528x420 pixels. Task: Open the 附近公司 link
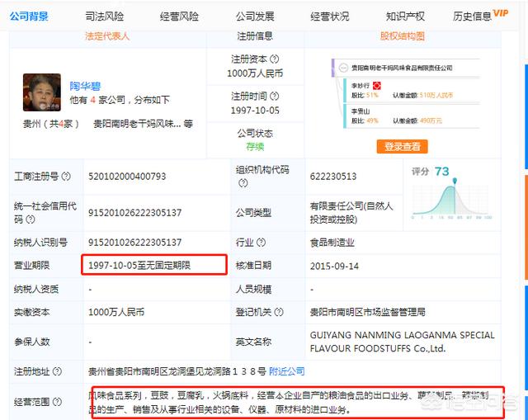(x=287, y=371)
